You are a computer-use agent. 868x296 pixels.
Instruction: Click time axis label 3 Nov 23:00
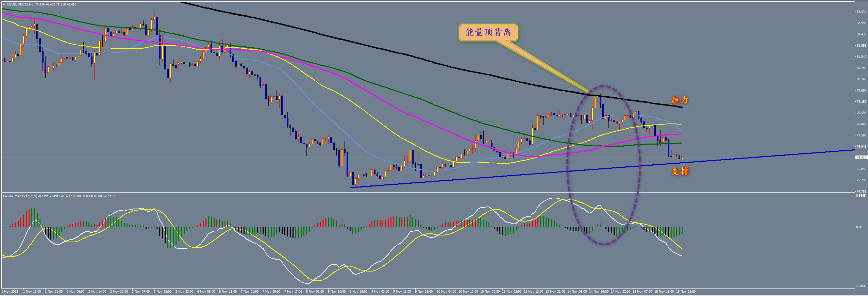click(x=184, y=292)
